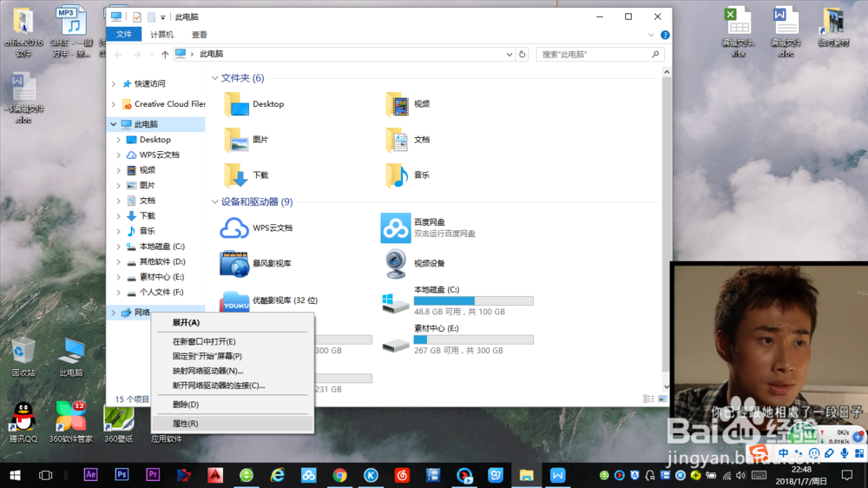The image size is (868, 488).
Task: Choose 属性(R) in the context menu
Action: [x=233, y=423]
